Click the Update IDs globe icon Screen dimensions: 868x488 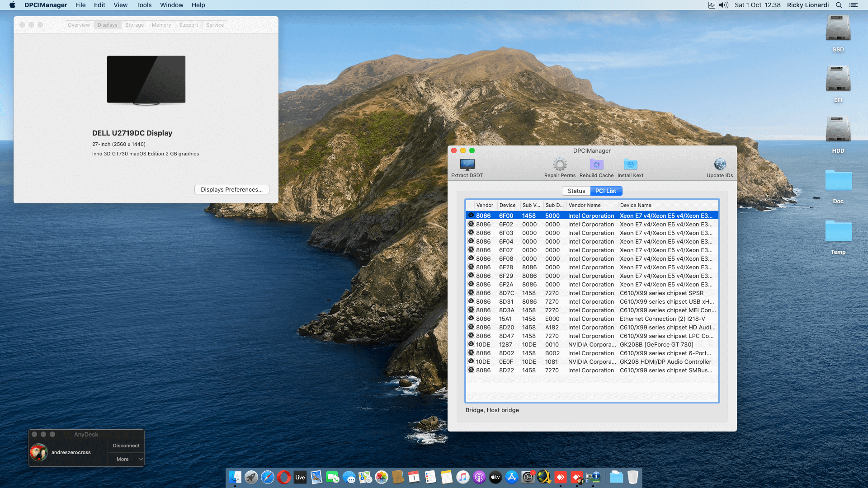point(720,165)
